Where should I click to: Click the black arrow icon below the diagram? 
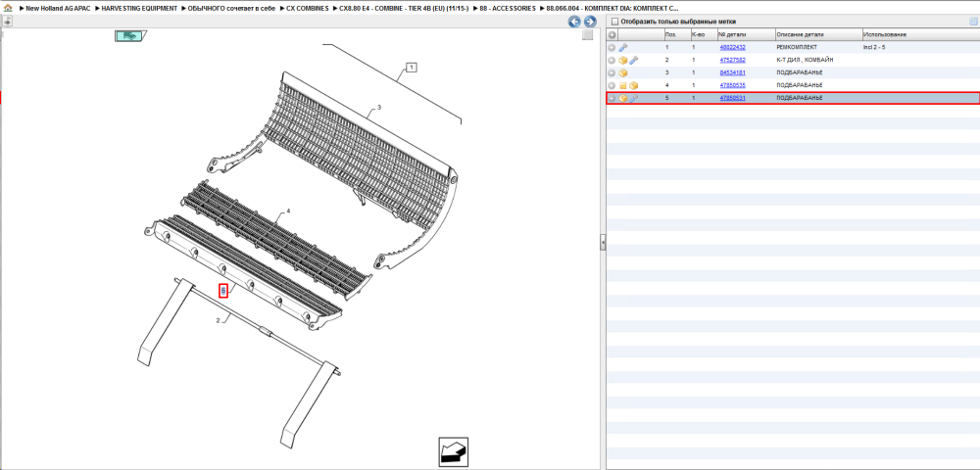(453, 452)
